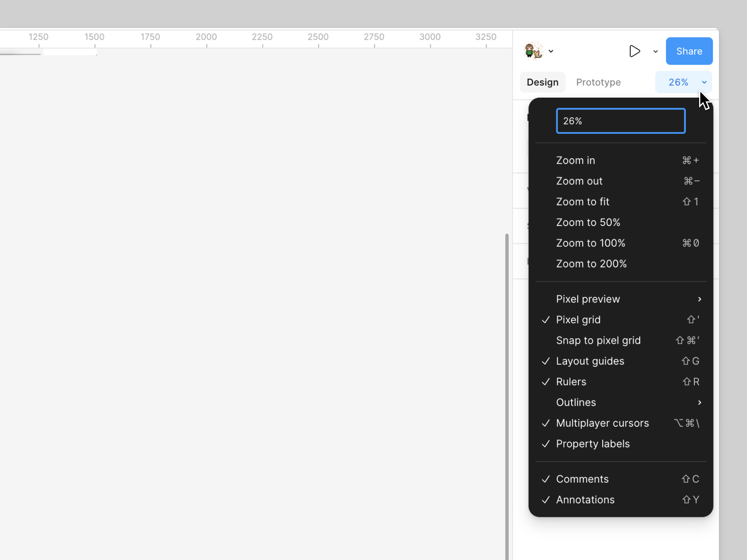
Task: Expand present options chevron beside play
Action: click(x=656, y=51)
